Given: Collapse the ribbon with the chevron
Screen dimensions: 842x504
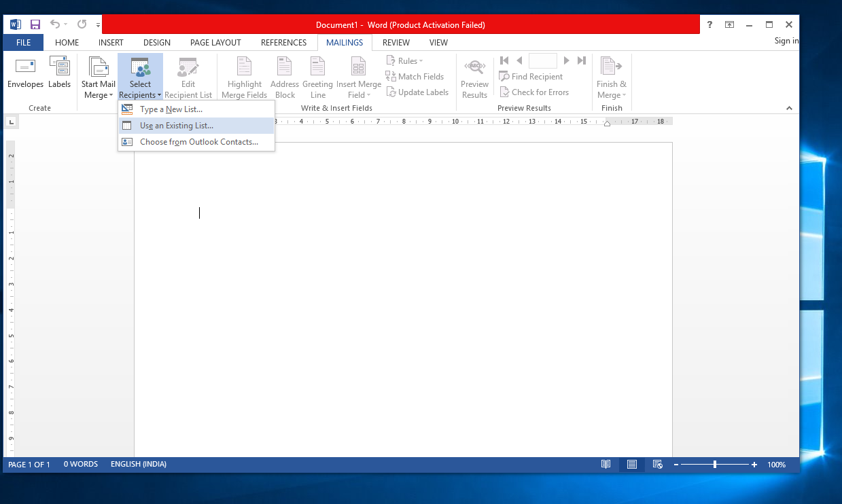Looking at the screenshot, I should tap(789, 108).
